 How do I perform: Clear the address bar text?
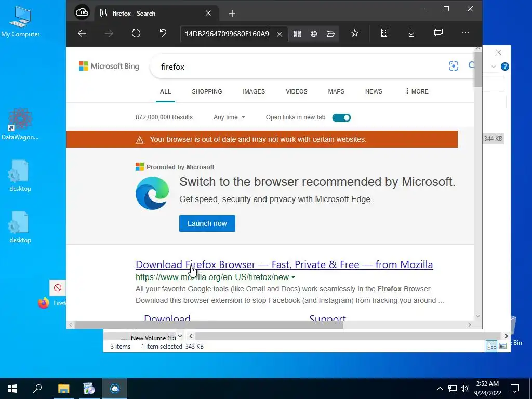(x=279, y=34)
